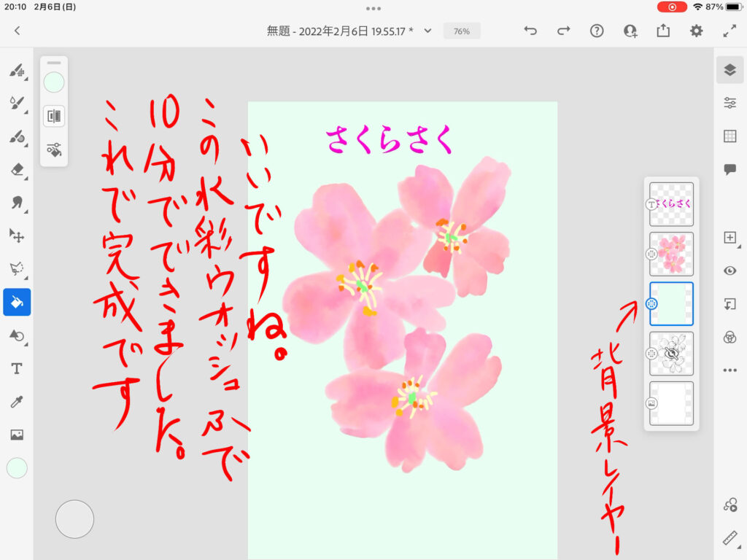Open app settings gear menu
This screenshot has width=747, height=560.
tap(697, 31)
